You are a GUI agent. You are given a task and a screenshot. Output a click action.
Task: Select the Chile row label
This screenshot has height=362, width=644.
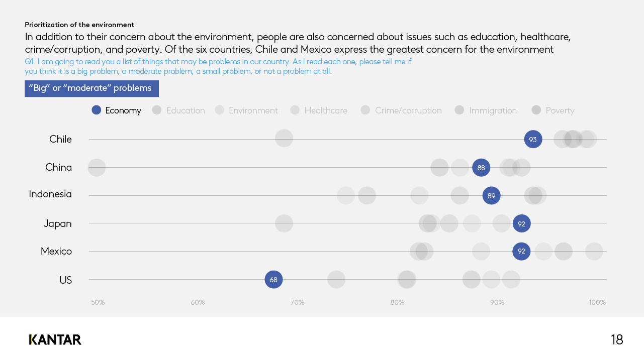(60, 139)
